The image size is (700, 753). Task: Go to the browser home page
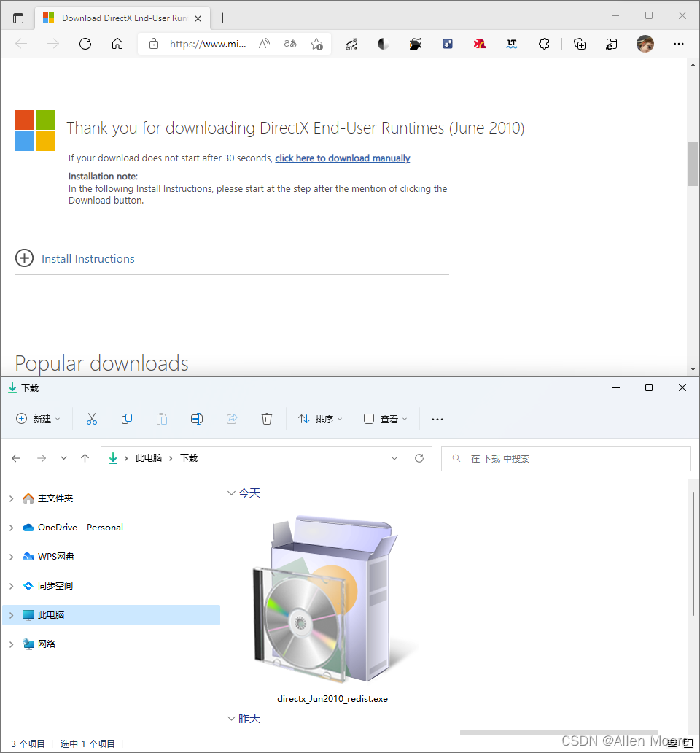[117, 45]
